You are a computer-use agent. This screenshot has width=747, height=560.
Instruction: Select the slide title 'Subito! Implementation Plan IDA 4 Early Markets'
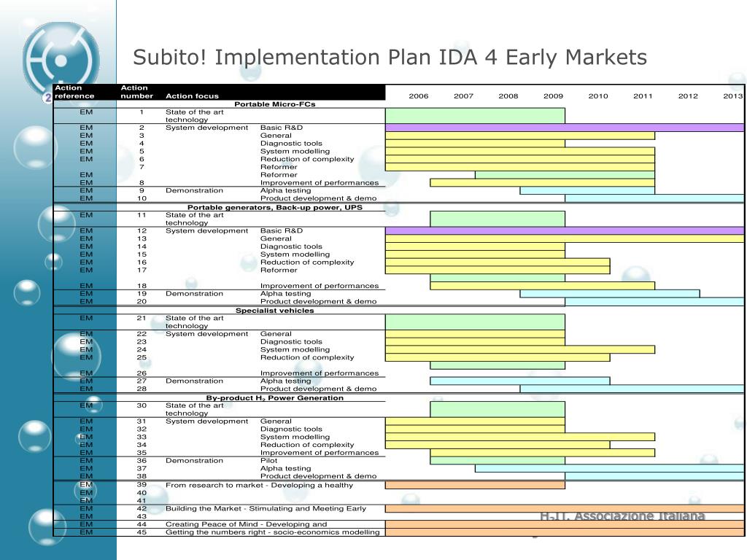click(390, 58)
